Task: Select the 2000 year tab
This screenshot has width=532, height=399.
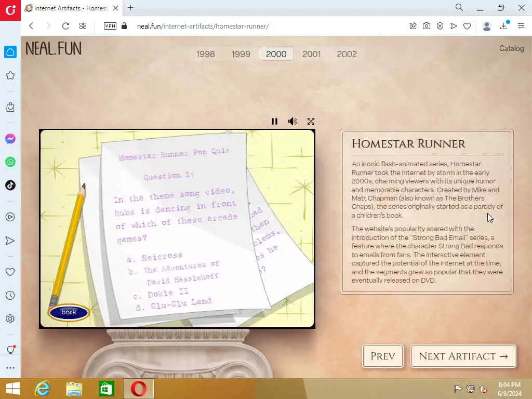Action: tap(276, 54)
